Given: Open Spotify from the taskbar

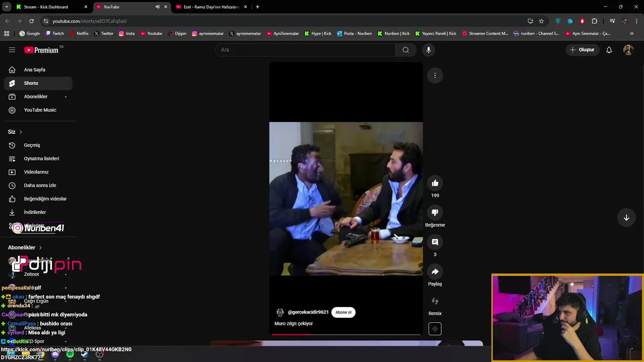Looking at the screenshot, I should (70, 354).
